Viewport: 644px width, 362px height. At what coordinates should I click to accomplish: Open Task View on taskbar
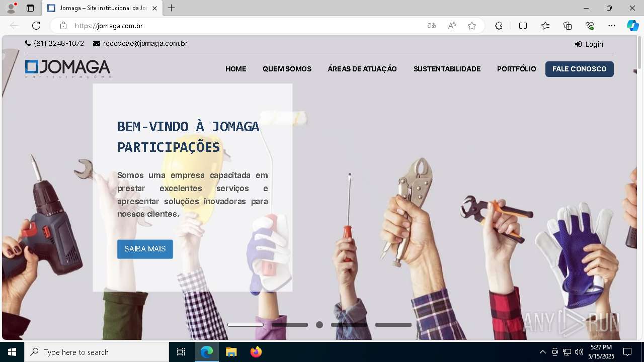(x=181, y=352)
